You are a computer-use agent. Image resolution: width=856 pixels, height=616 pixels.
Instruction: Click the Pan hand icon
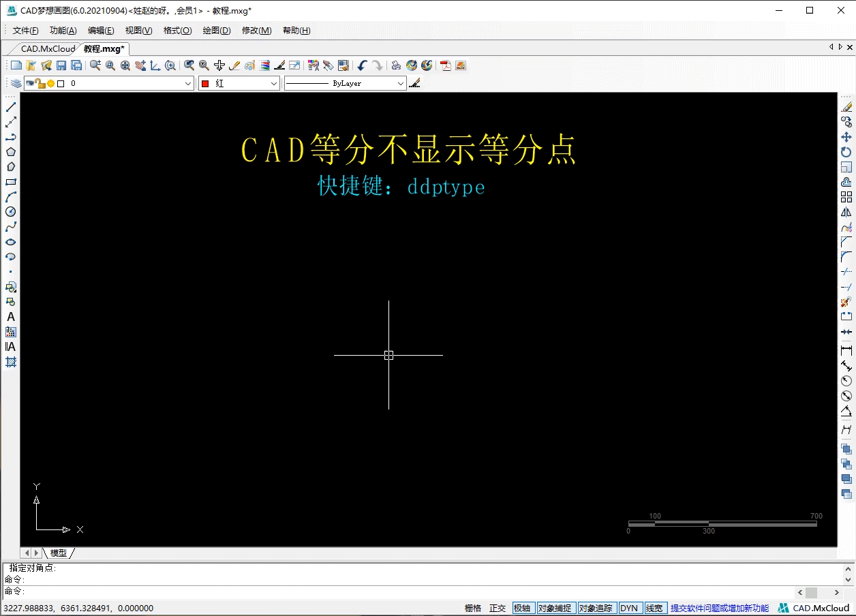coord(140,65)
